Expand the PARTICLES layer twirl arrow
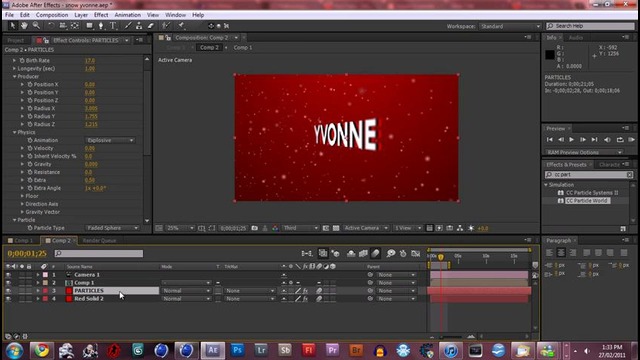The image size is (640, 360). [x=38, y=291]
